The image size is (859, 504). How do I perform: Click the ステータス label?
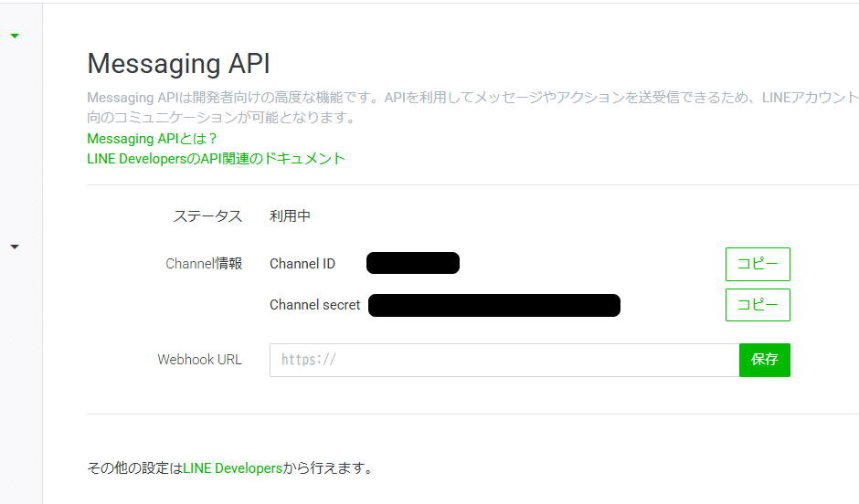(x=207, y=216)
